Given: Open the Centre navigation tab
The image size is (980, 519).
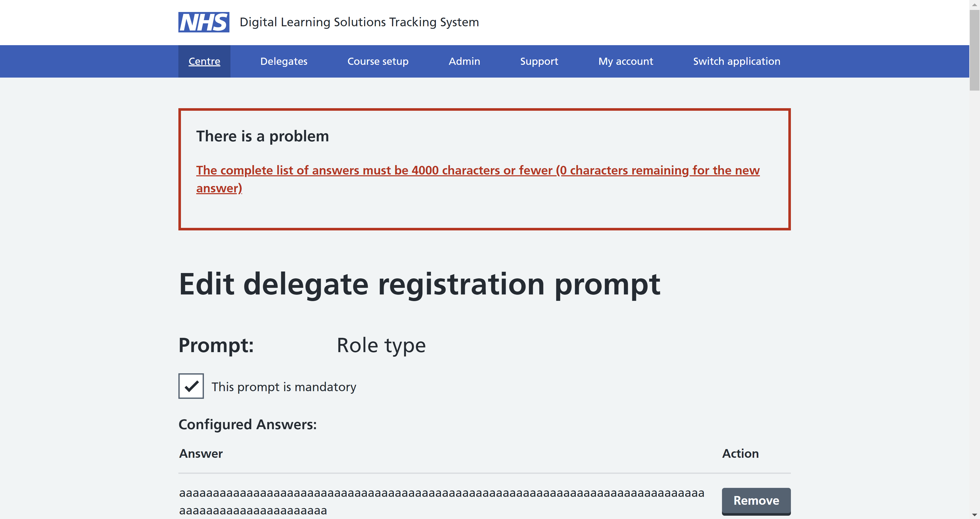Looking at the screenshot, I should click(x=204, y=61).
